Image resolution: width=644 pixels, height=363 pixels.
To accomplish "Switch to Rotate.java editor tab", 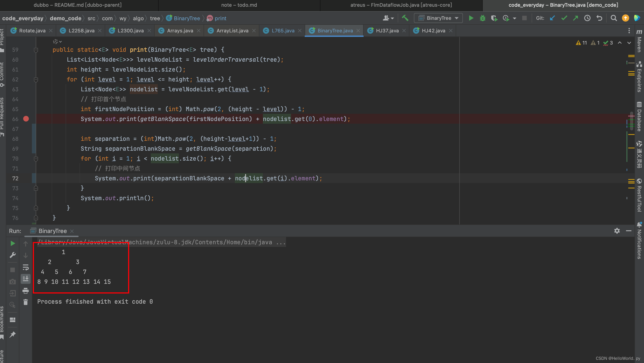I will click(x=32, y=31).
